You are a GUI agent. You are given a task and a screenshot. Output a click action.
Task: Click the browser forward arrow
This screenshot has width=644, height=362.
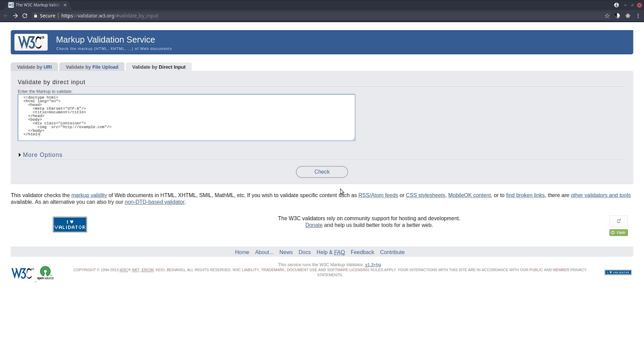(15, 16)
